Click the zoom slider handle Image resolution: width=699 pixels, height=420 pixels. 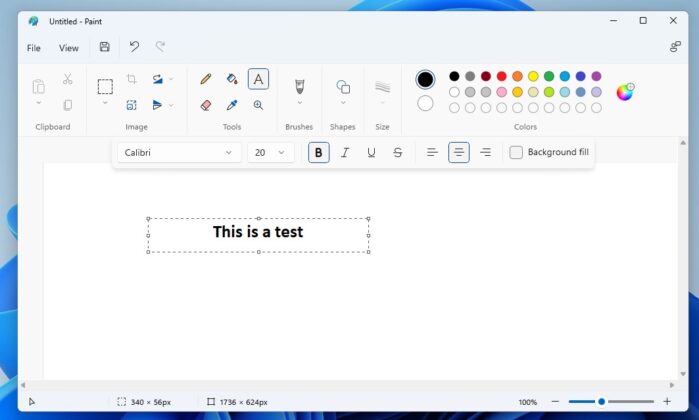click(x=601, y=401)
